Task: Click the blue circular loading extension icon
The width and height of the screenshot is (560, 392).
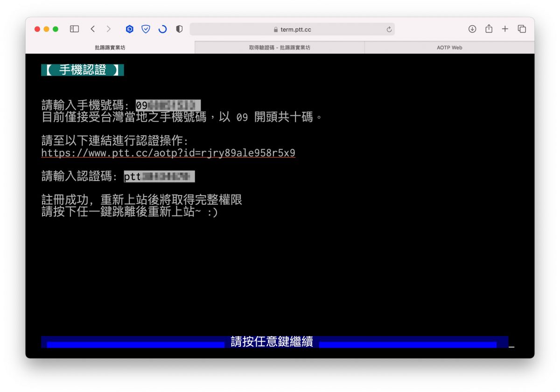Action: [x=162, y=29]
